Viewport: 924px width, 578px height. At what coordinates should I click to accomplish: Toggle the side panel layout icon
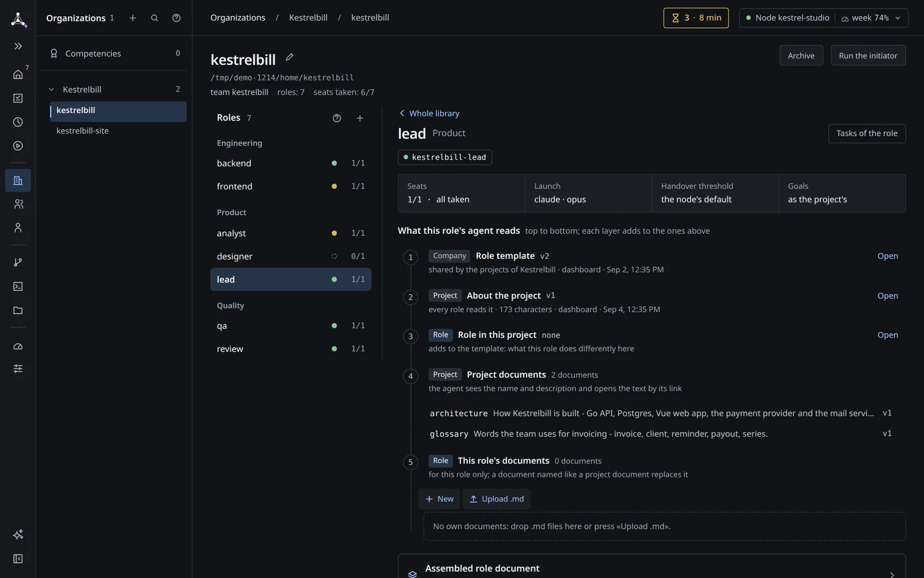pyautogui.click(x=18, y=559)
